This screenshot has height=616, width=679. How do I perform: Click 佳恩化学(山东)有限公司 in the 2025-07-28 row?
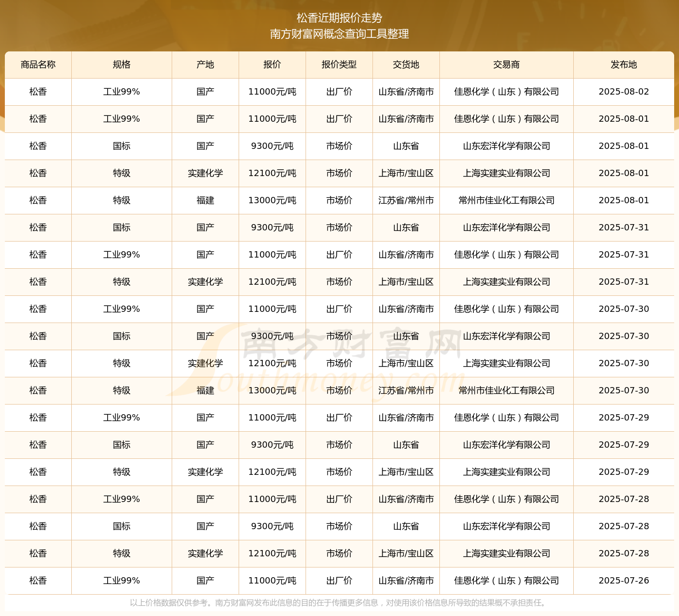(x=506, y=499)
